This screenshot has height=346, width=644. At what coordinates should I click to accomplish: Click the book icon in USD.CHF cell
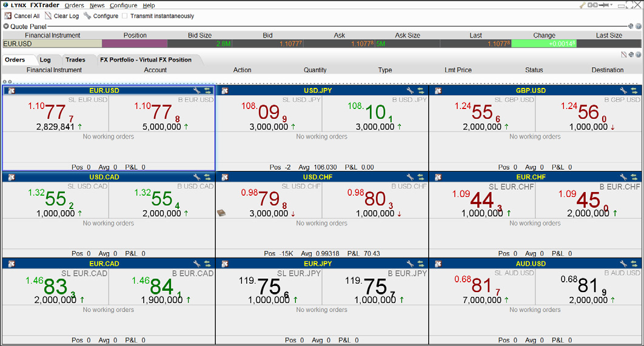[221, 213]
